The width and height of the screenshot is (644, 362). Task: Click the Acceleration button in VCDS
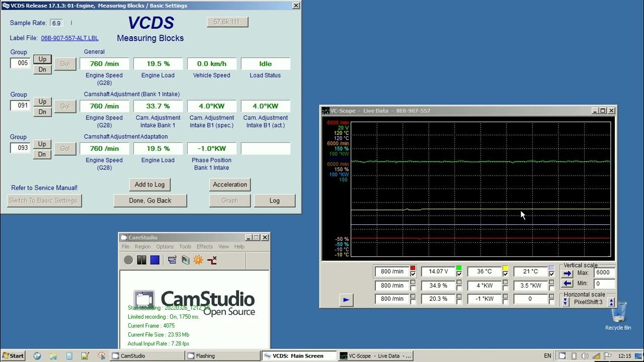coord(230,185)
